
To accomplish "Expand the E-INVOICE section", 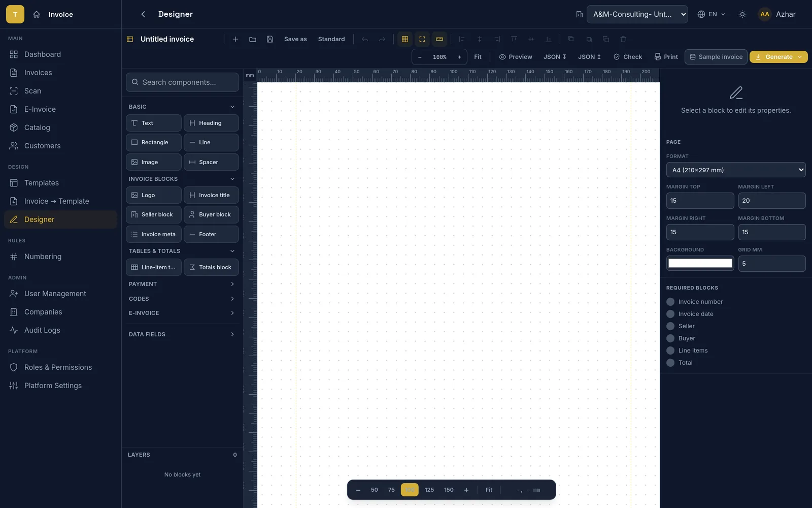I will coord(182,313).
